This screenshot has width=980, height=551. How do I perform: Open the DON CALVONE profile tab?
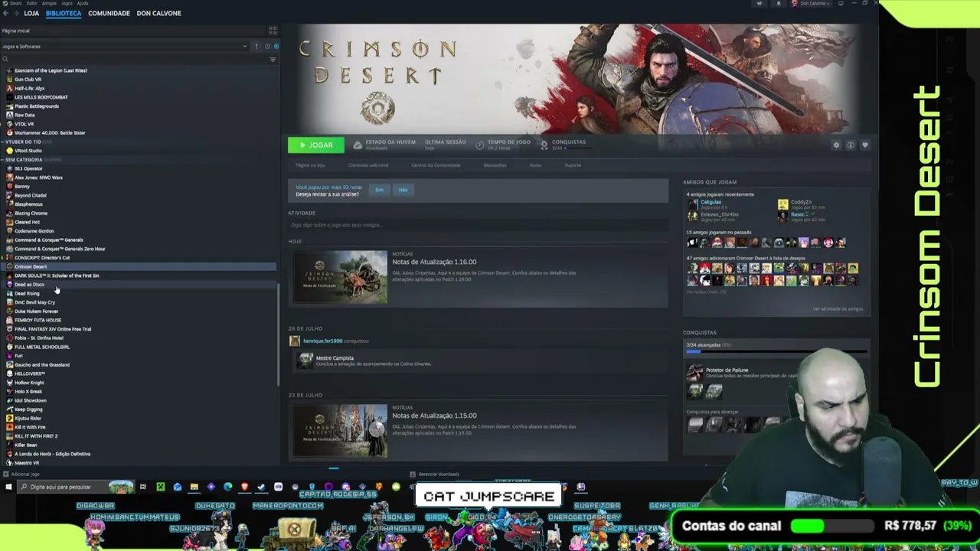coord(158,13)
